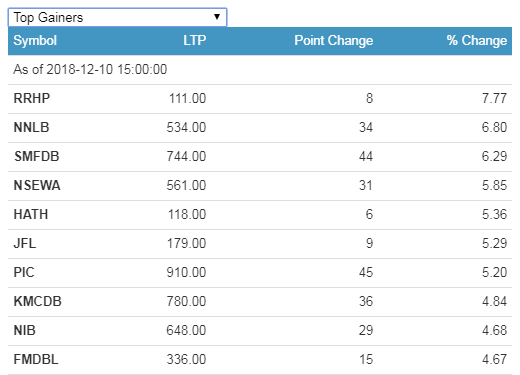Click the % Change column header

tap(477, 41)
